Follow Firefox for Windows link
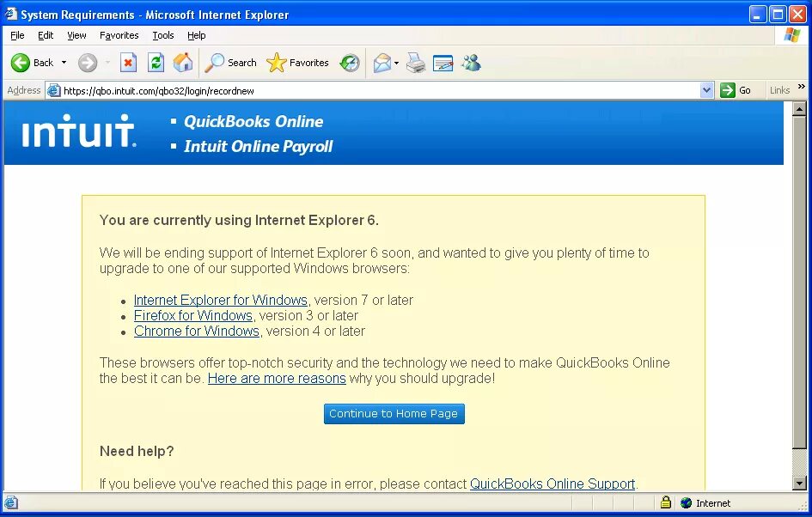This screenshot has width=812, height=517. coord(193,316)
